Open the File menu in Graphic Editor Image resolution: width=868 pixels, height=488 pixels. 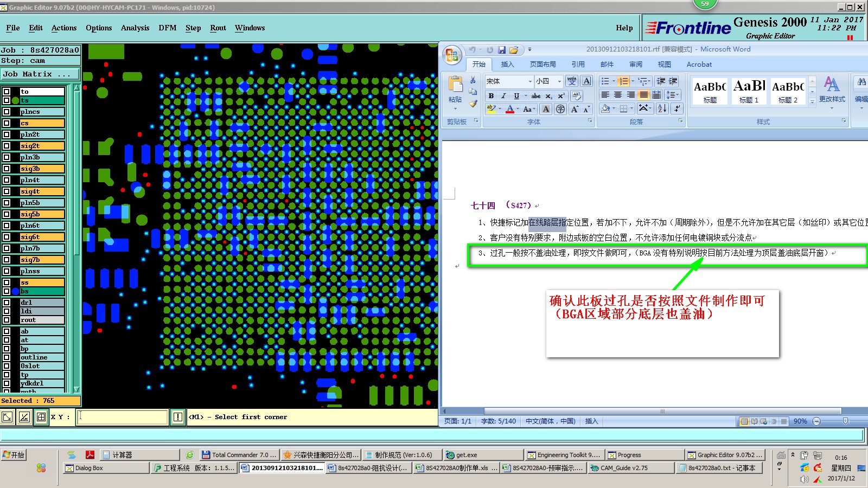13,28
